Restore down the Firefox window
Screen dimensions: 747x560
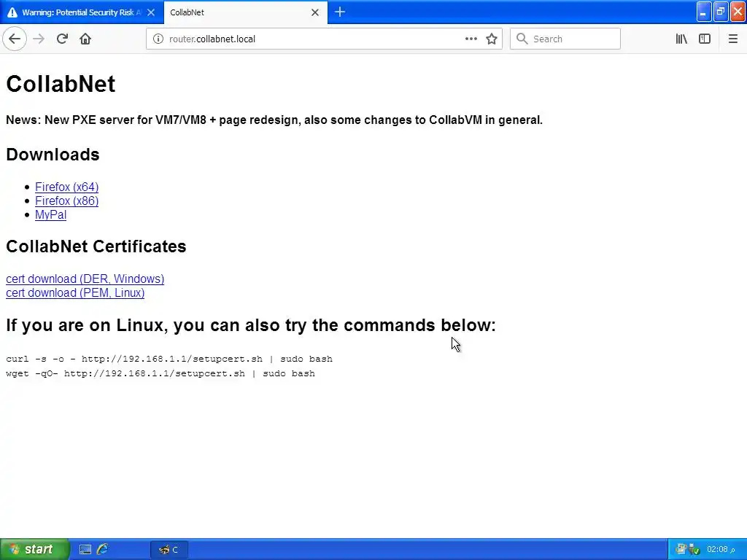pos(720,12)
